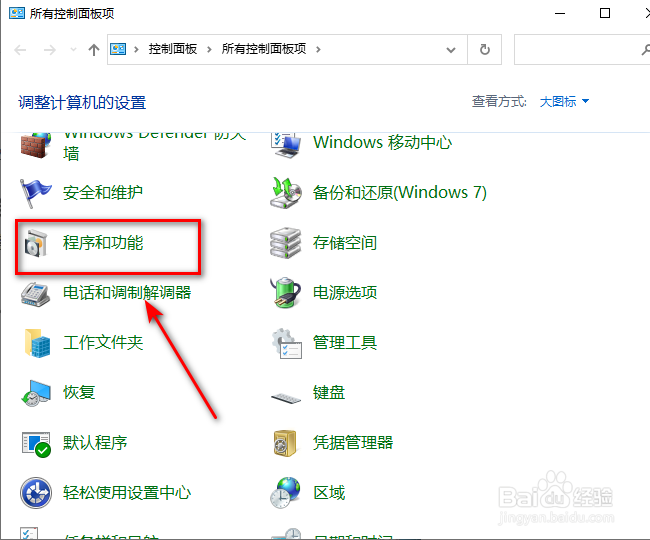The image size is (650, 540).
Task: Open 安全和维护 link
Action: point(103,193)
